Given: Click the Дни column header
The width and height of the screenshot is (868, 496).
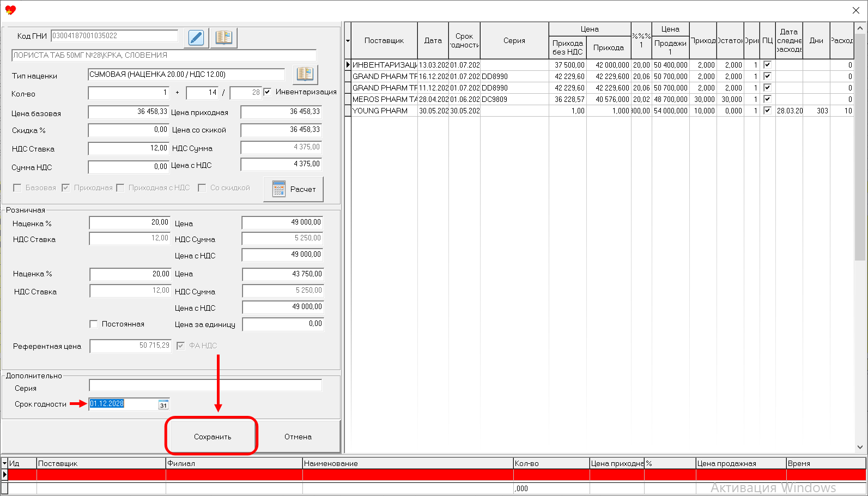Looking at the screenshot, I should (816, 41).
